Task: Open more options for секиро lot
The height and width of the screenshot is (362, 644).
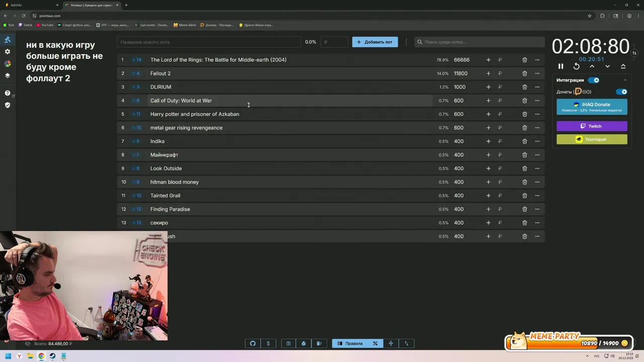Action: tap(537, 223)
